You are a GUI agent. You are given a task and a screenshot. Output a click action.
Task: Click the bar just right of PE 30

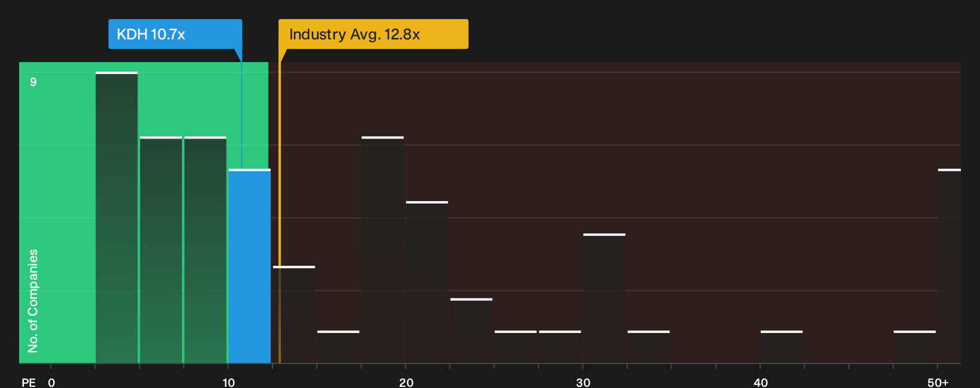[x=604, y=298]
